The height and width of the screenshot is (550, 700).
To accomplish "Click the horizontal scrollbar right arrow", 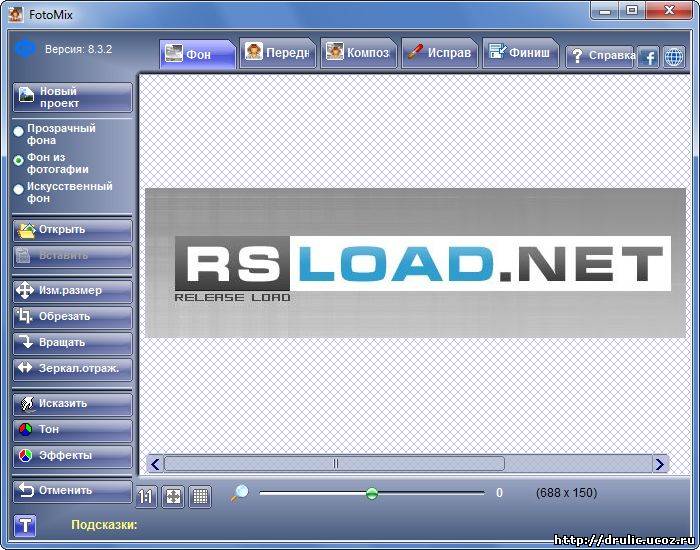I will [x=660, y=464].
